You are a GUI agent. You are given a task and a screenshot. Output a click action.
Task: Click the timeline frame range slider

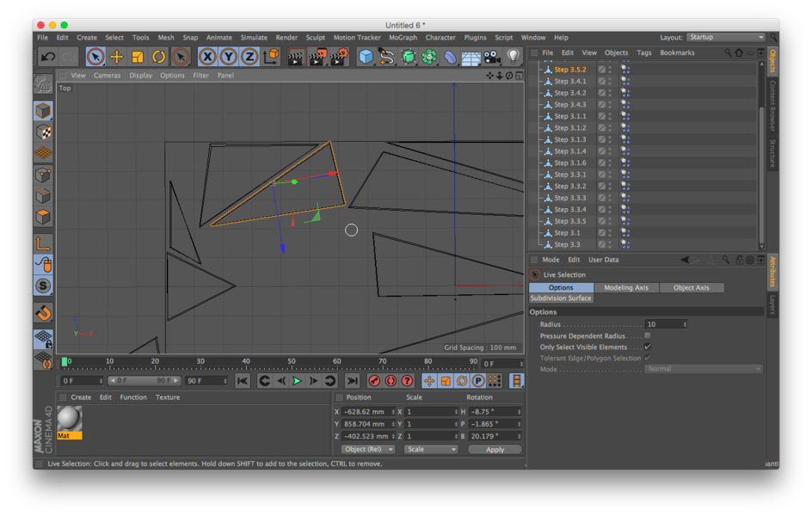point(145,380)
